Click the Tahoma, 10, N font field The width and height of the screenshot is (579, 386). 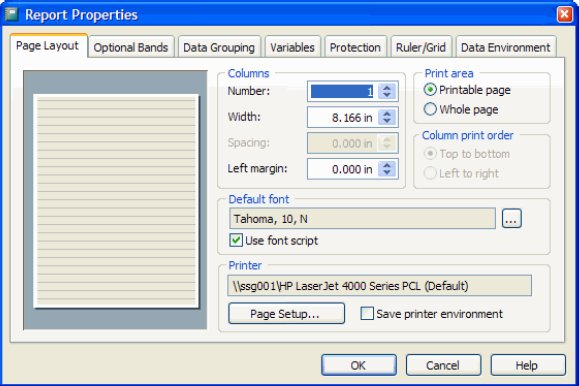[362, 218]
